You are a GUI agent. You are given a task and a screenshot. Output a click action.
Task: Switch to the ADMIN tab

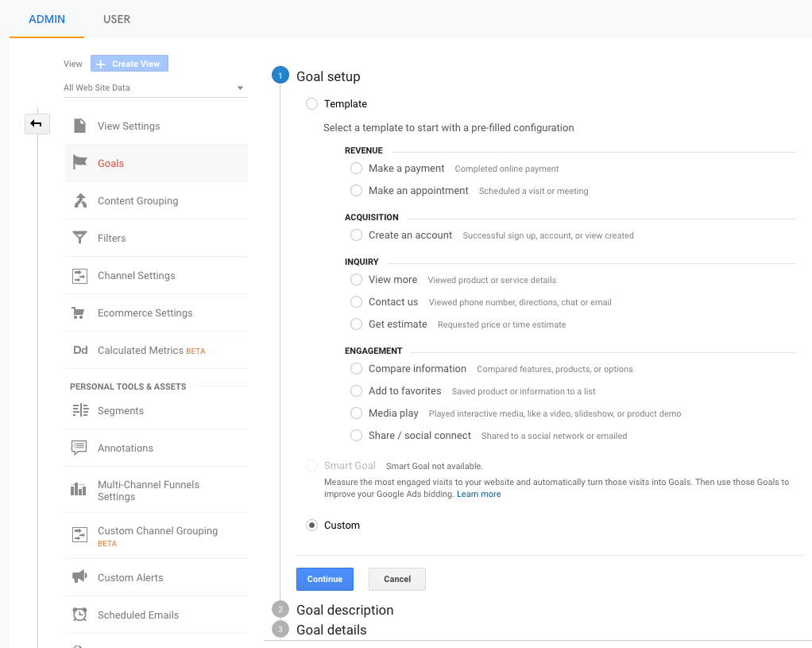(x=47, y=19)
